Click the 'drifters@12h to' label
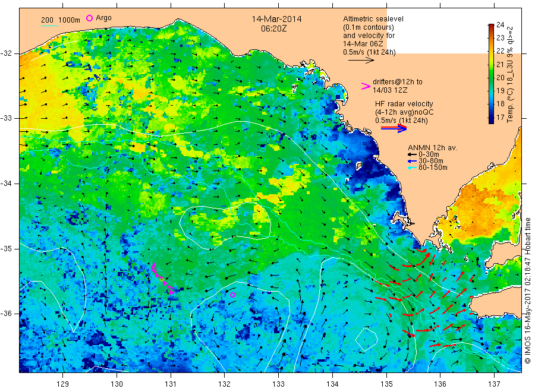535x392 pixels. pos(398,82)
